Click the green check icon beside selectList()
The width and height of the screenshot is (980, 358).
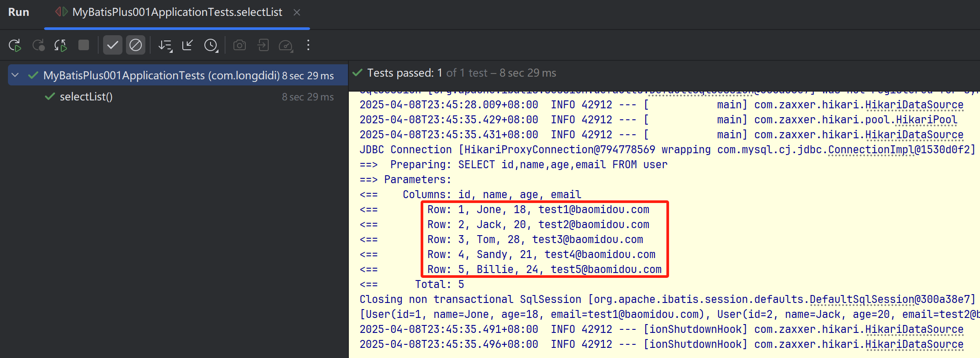(x=50, y=96)
